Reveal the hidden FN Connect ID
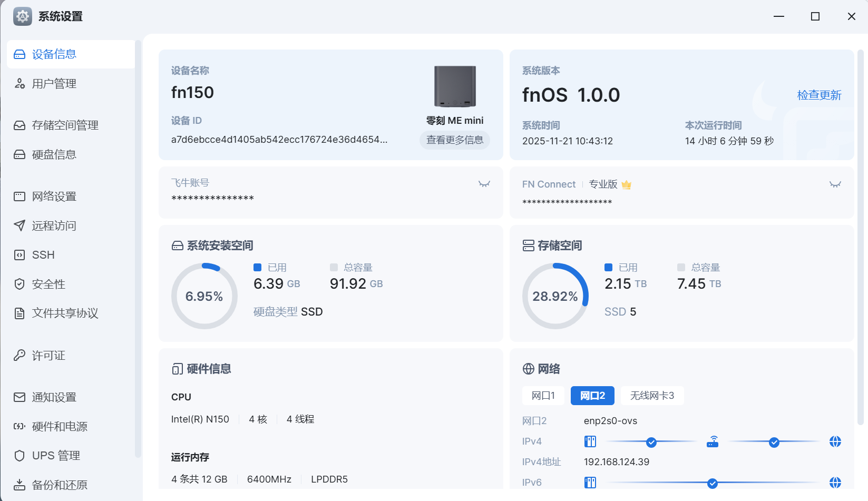868x501 pixels. (835, 184)
